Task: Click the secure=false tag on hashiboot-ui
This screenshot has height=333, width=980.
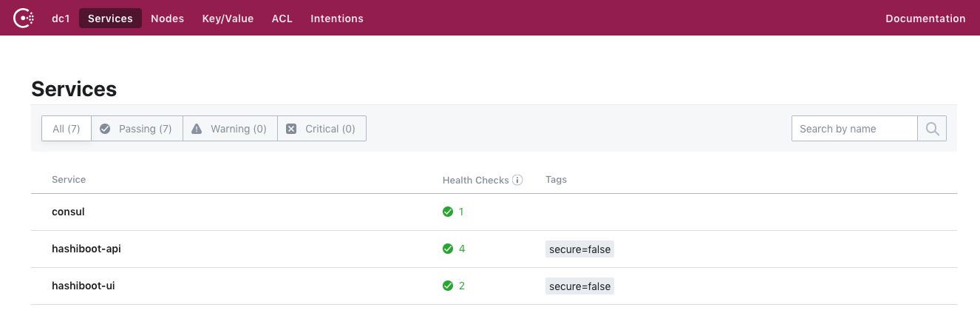Action: pyautogui.click(x=579, y=286)
